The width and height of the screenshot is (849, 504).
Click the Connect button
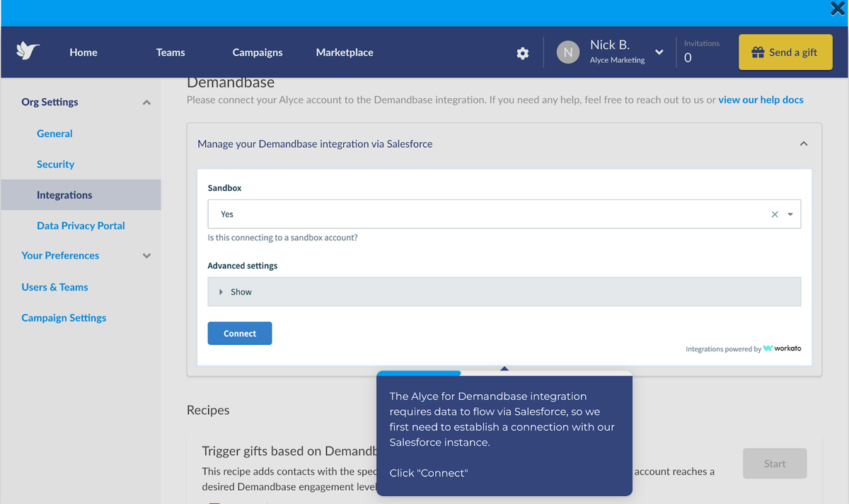240,334
